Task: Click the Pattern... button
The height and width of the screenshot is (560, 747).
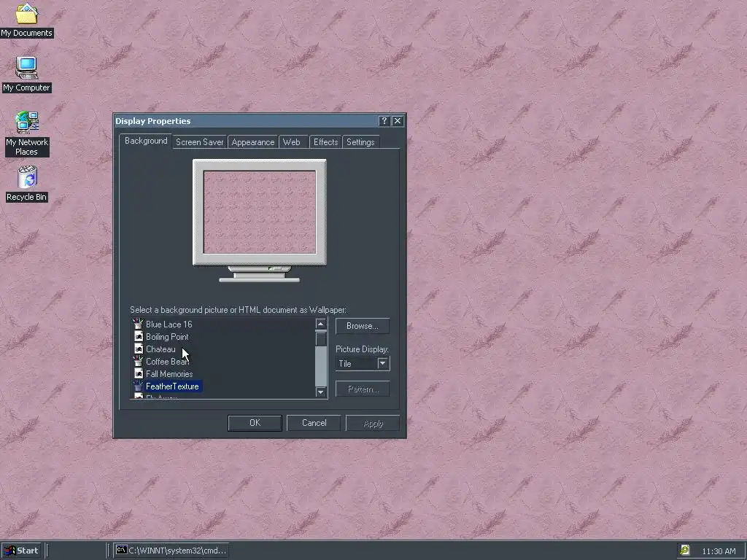Action: click(363, 389)
